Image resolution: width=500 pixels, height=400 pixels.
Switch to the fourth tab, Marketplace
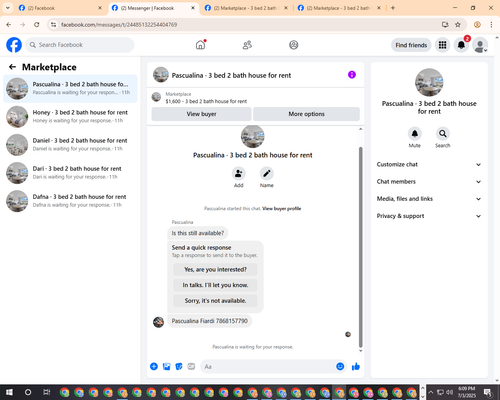pyautogui.click(x=339, y=8)
